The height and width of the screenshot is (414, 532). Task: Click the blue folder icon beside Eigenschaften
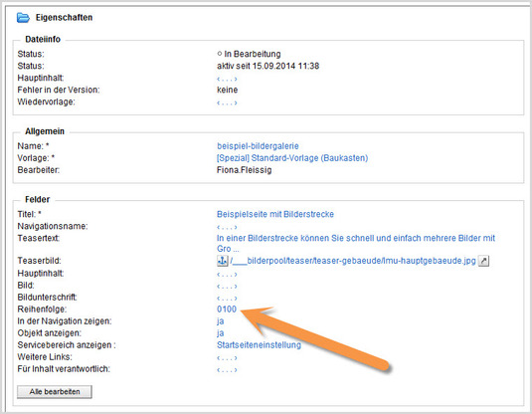tap(23, 17)
